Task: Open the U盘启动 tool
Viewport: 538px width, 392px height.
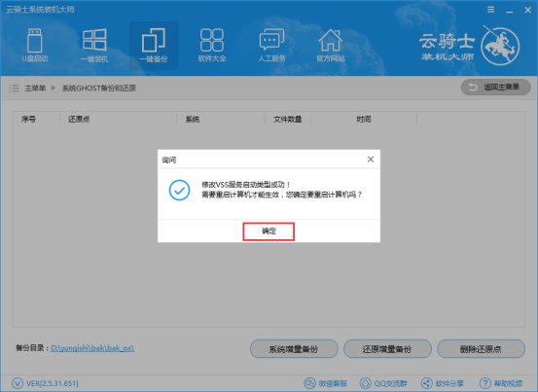Action: click(x=35, y=46)
